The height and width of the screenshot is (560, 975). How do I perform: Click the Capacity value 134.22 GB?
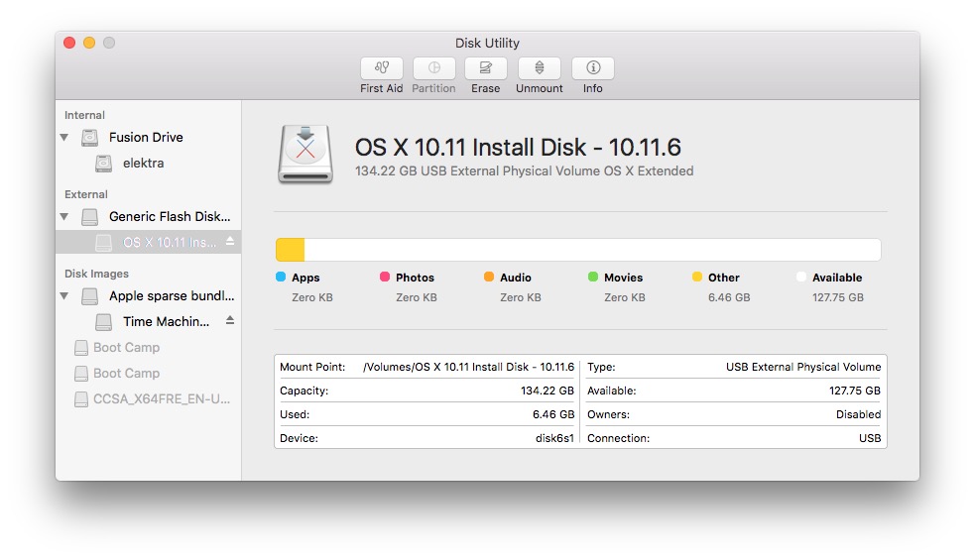click(548, 391)
